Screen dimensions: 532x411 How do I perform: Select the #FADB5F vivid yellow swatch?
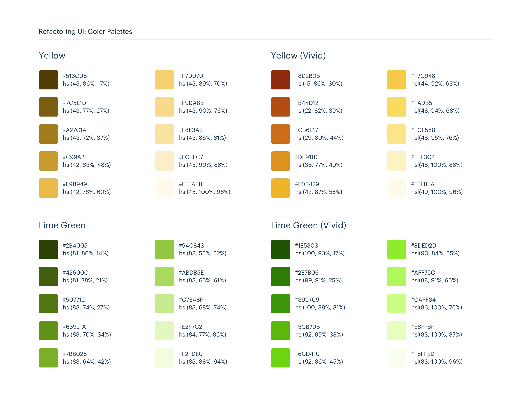pyautogui.click(x=397, y=107)
